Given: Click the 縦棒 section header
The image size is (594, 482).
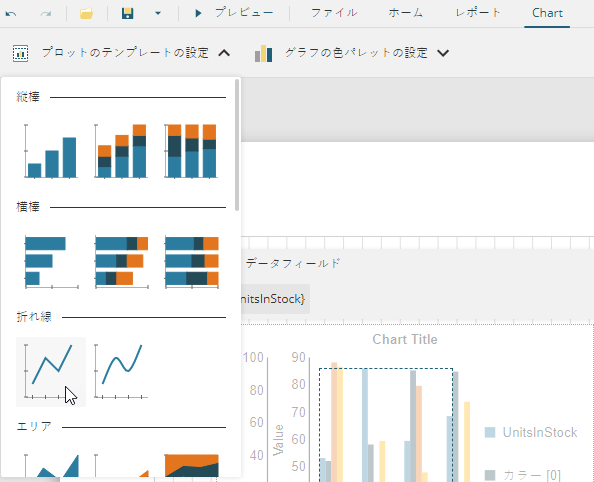Looking at the screenshot, I should click(x=28, y=97).
